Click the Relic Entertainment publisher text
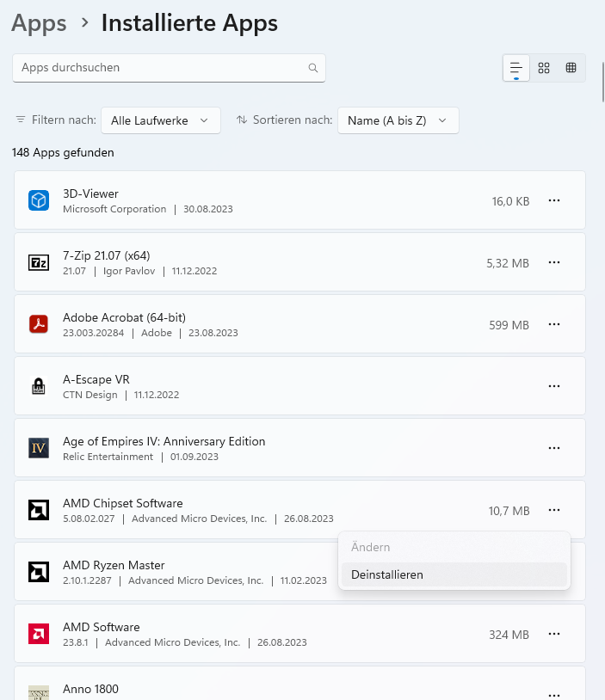 [x=108, y=457]
